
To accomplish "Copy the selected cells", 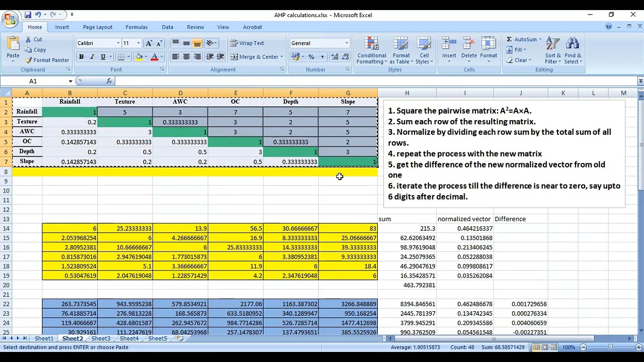I will click(35, 50).
